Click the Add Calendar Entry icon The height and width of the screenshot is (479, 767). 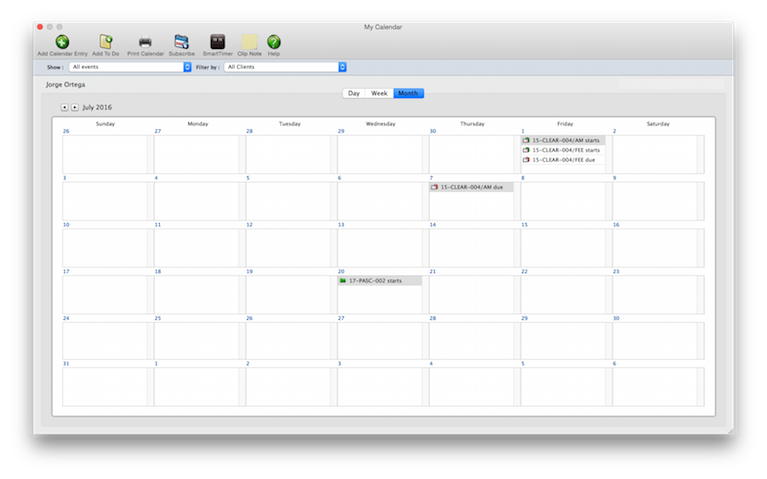click(62, 42)
